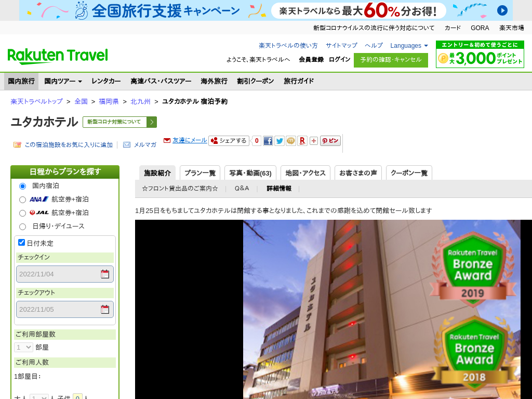The width and height of the screenshot is (532, 399).
Task: Open the 割引クーポン menu item
Action: click(x=256, y=81)
